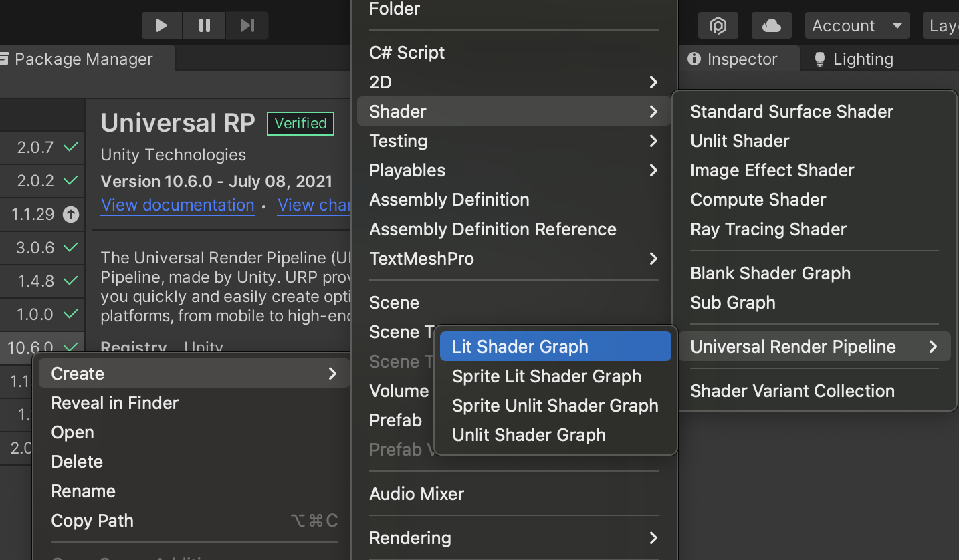
Task: Open the View changelog link
Action: point(314,205)
